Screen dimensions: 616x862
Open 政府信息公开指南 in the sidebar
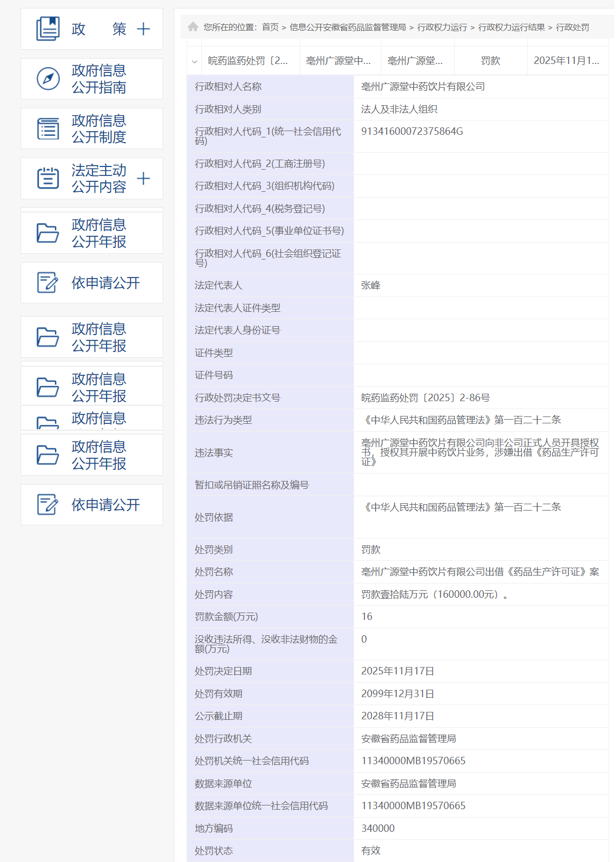coord(92,79)
